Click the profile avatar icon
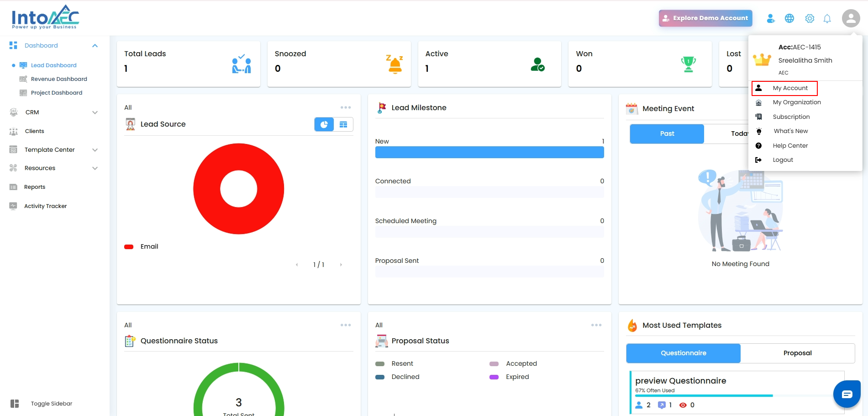The image size is (868, 416). (851, 18)
